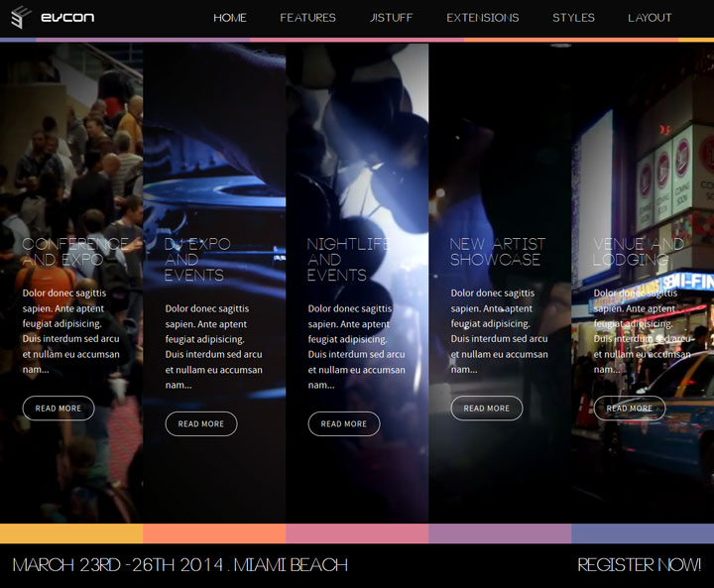Viewport: 714px width, 588px height.
Task: Open the New Artist Showcase heading
Action: [498, 252]
